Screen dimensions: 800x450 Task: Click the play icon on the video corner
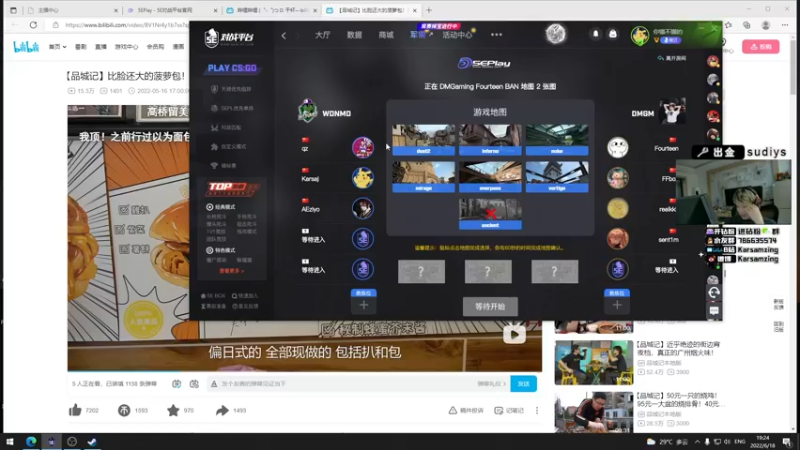(x=514, y=334)
